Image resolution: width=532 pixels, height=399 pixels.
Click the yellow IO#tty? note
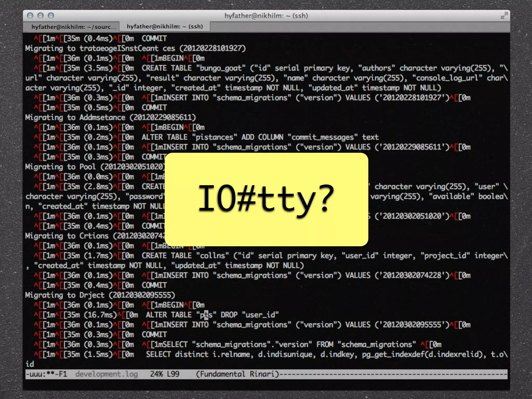[x=266, y=199]
